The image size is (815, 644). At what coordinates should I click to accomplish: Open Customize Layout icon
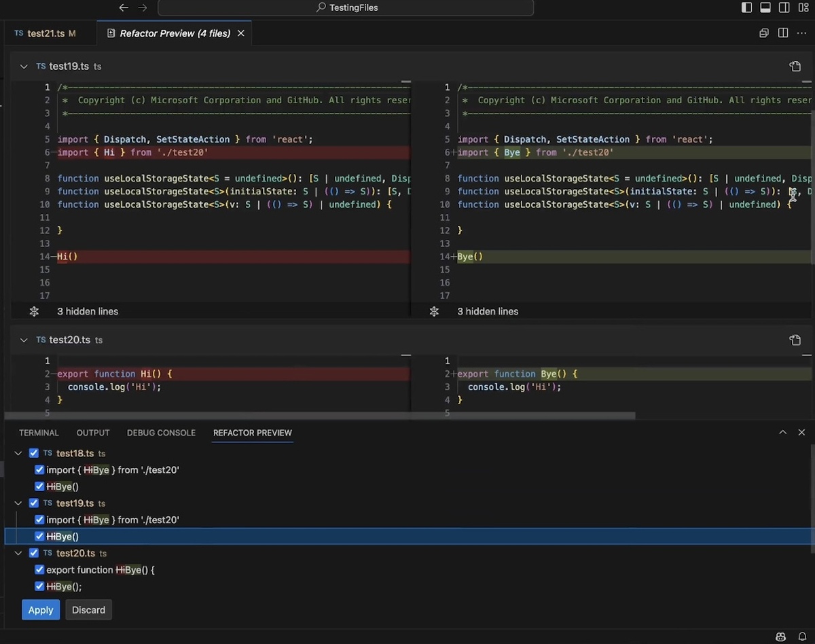pos(803,7)
